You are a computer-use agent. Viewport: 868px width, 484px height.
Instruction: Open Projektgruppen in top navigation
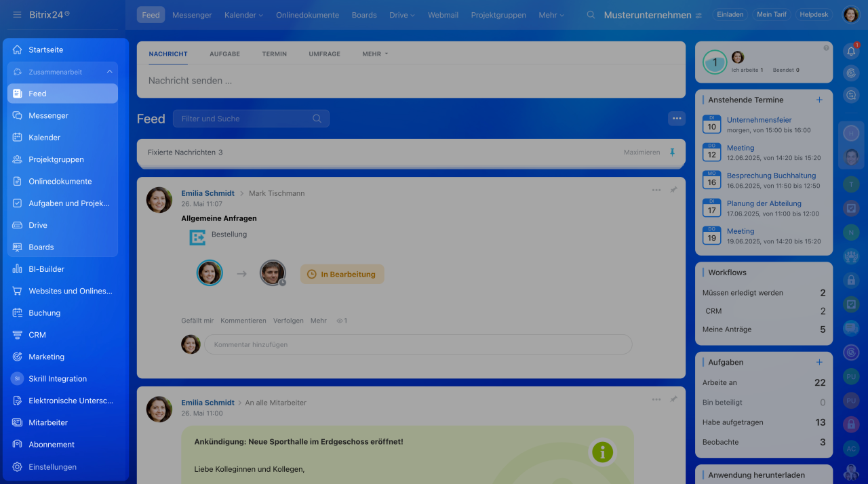[x=498, y=15]
